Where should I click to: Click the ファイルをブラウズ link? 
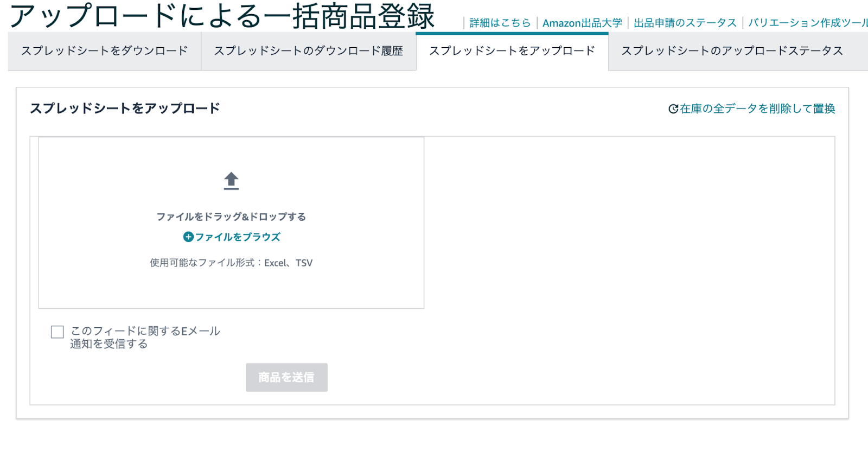[x=238, y=237]
